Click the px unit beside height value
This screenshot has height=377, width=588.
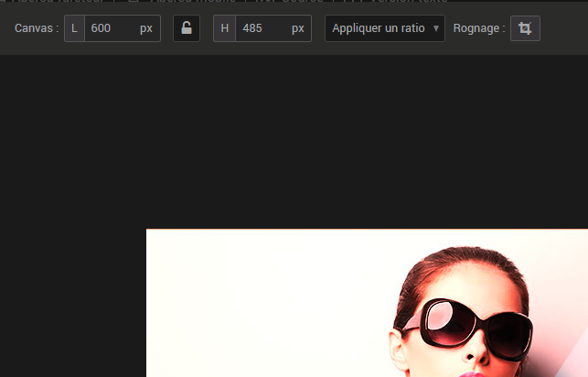pos(298,28)
